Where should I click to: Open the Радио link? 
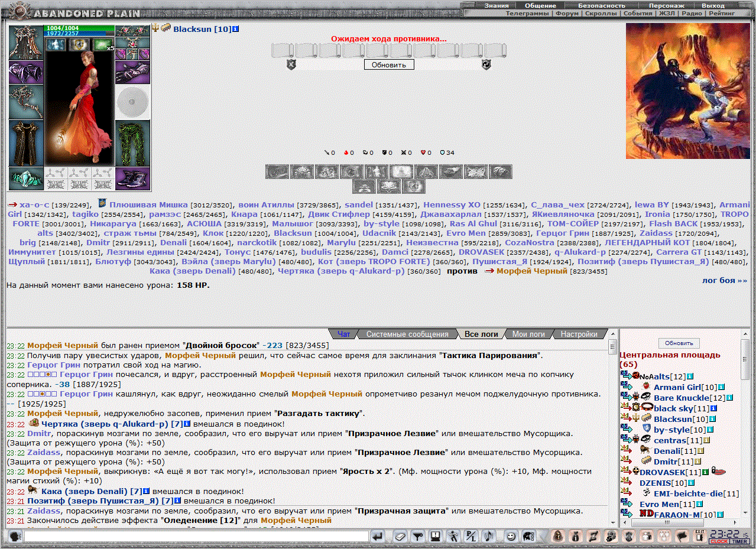click(692, 12)
